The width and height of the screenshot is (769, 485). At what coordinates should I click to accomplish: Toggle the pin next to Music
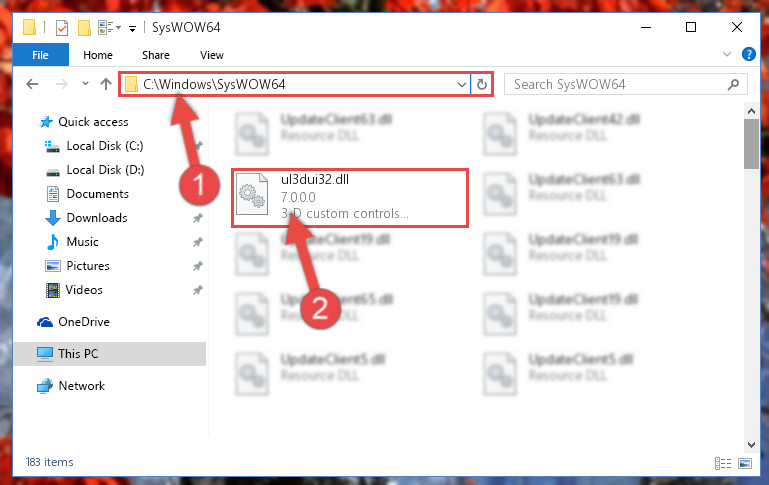(198, 242)
